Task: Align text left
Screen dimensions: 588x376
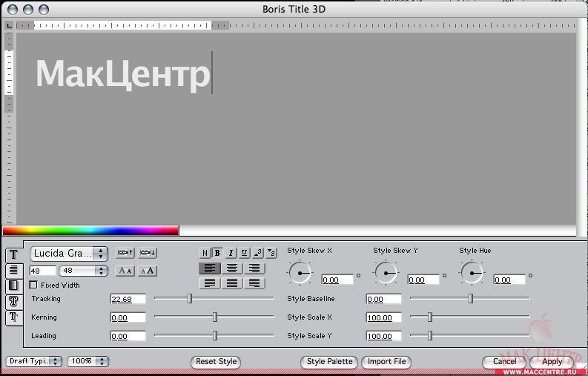Action: click(x=210, y=268)
